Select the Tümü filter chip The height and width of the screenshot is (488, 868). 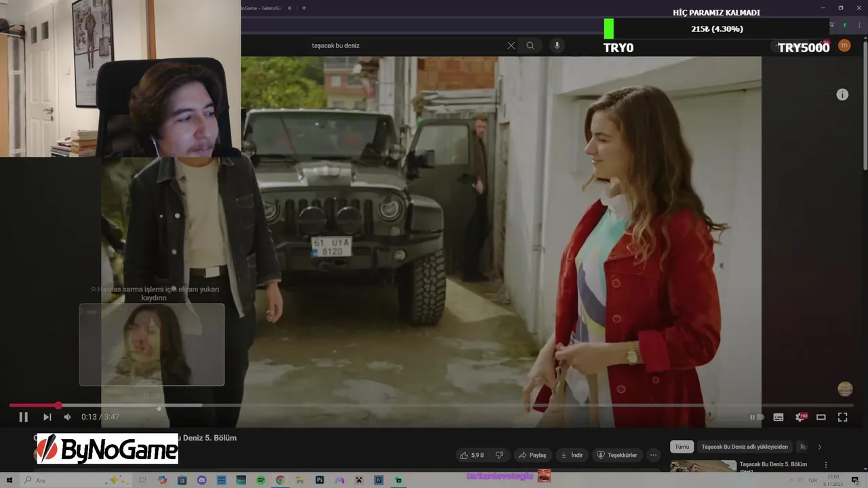coord(682,447)
